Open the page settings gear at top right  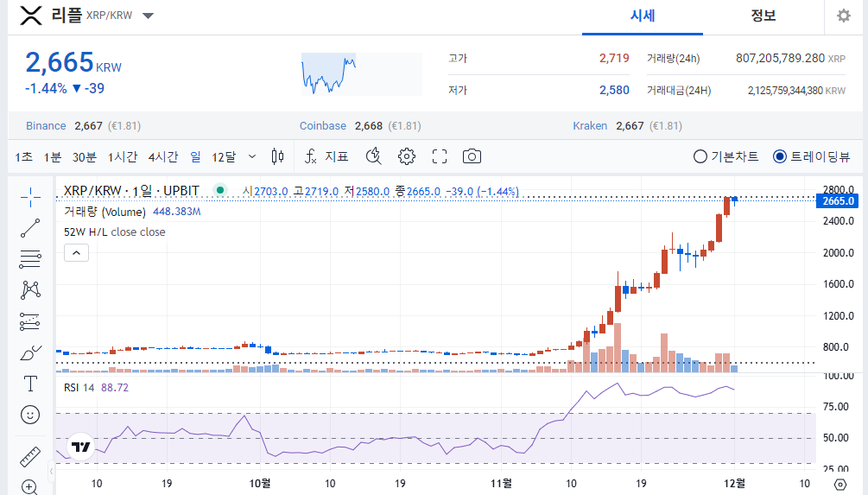[x=844, y=16]
